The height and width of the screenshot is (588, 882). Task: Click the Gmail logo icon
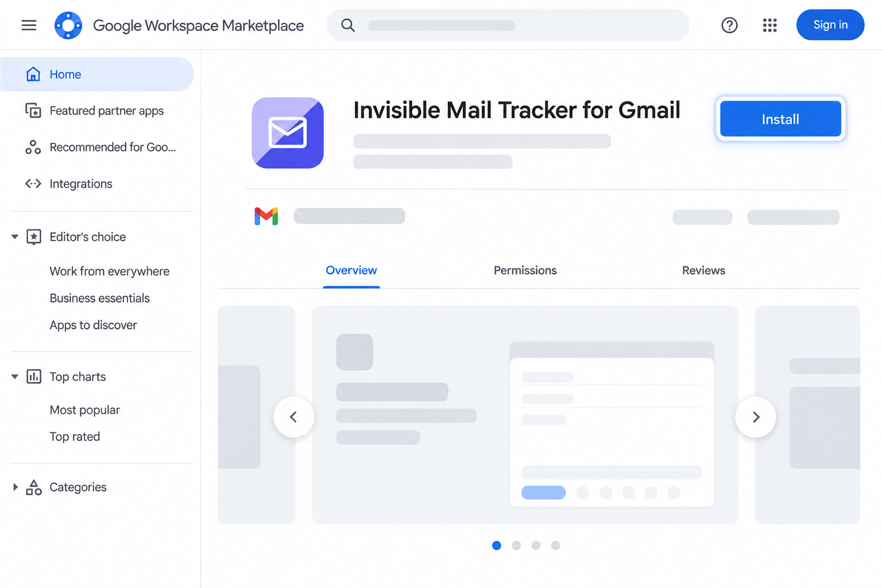coord(266,216)
